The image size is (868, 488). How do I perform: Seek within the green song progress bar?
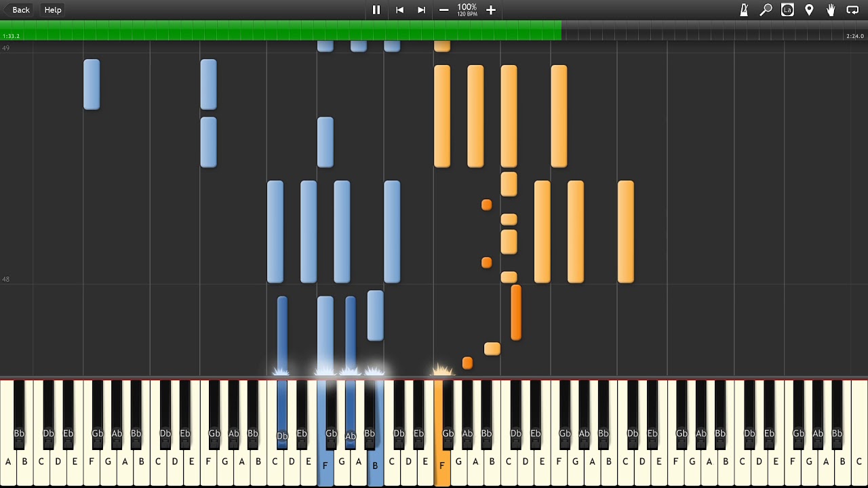point(281,30)
